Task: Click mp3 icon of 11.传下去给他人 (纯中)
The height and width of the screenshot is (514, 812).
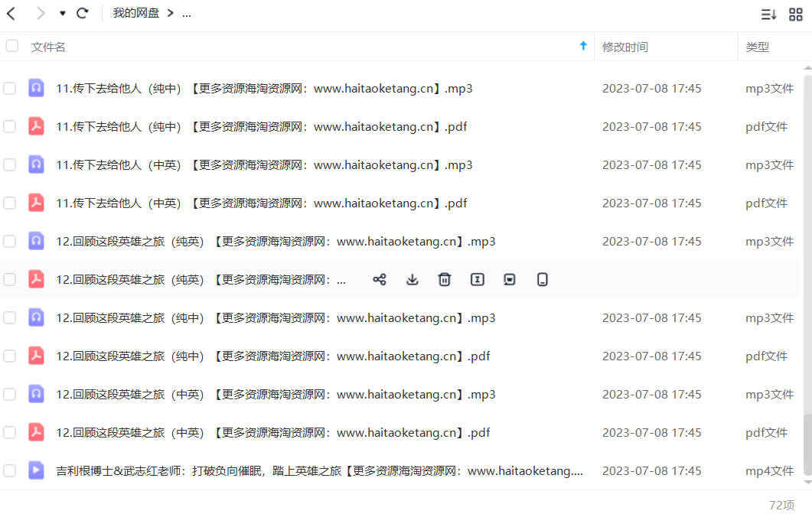Action: click(x=36, y=88)
